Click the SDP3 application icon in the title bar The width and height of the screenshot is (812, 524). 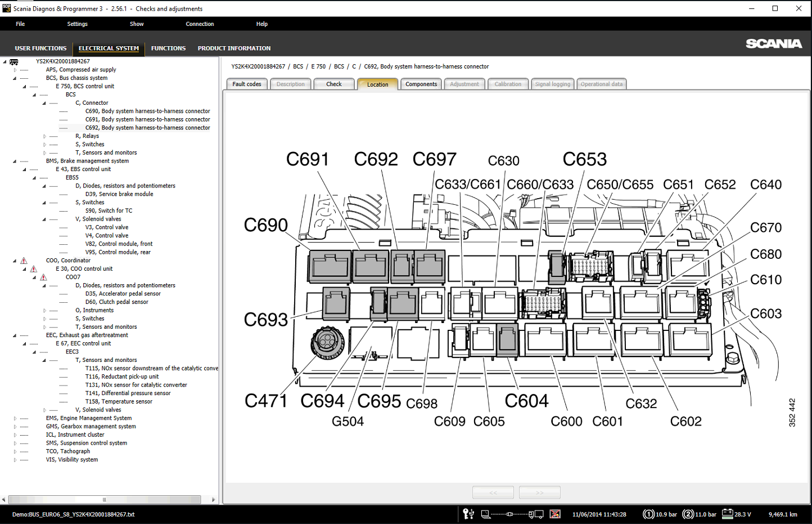(x=8, y=8)
